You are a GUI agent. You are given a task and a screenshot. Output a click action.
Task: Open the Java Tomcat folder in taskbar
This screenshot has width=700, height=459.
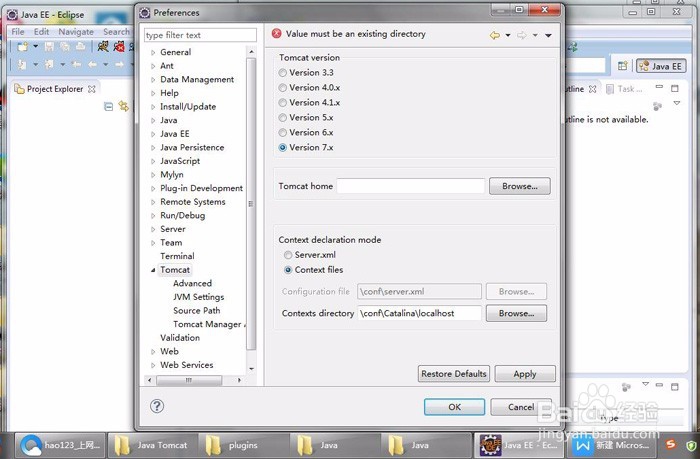(153, 445)
